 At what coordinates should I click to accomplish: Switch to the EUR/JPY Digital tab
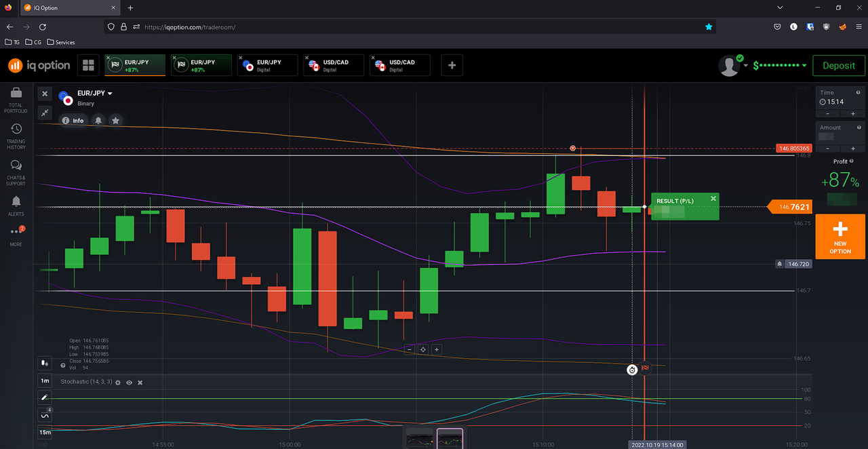tap(268, 65)
